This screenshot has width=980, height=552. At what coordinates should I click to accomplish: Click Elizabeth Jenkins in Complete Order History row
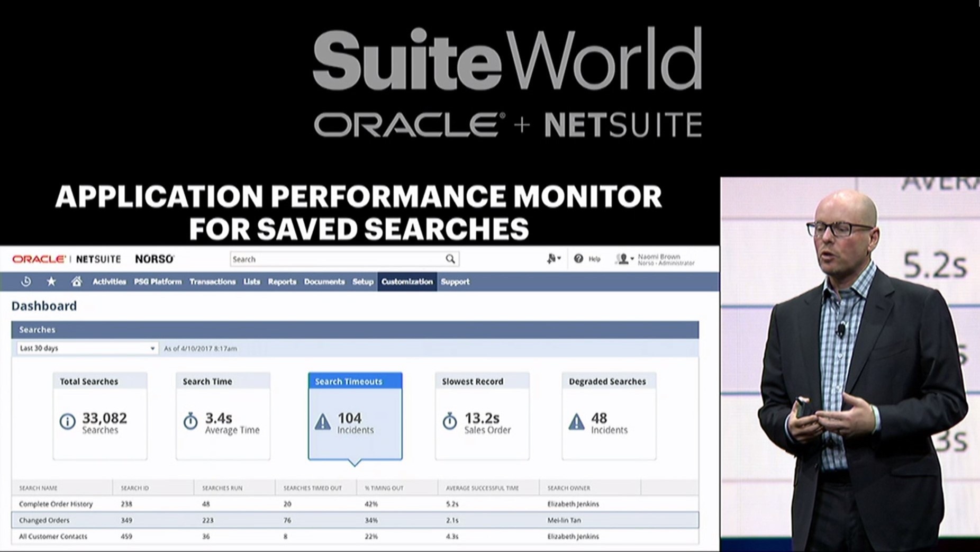pos(573,504)
